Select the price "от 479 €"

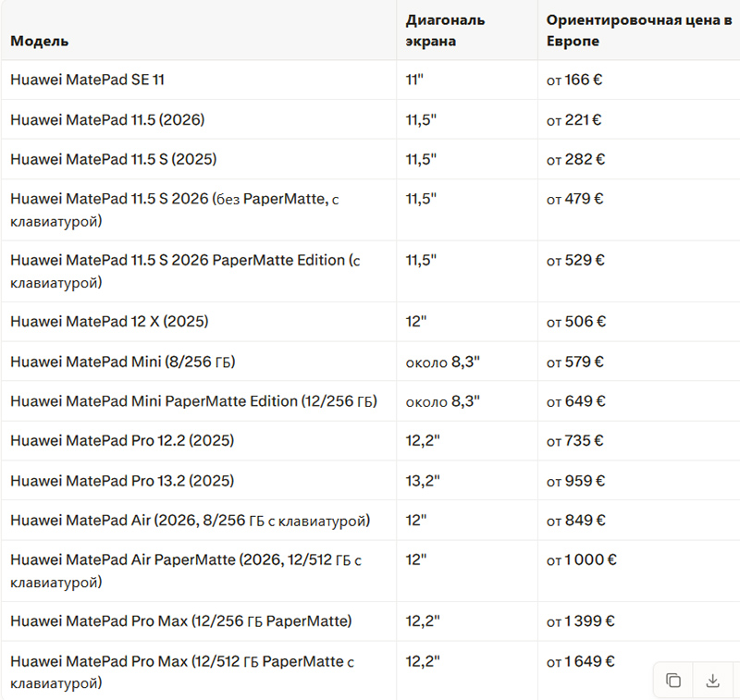574,199
